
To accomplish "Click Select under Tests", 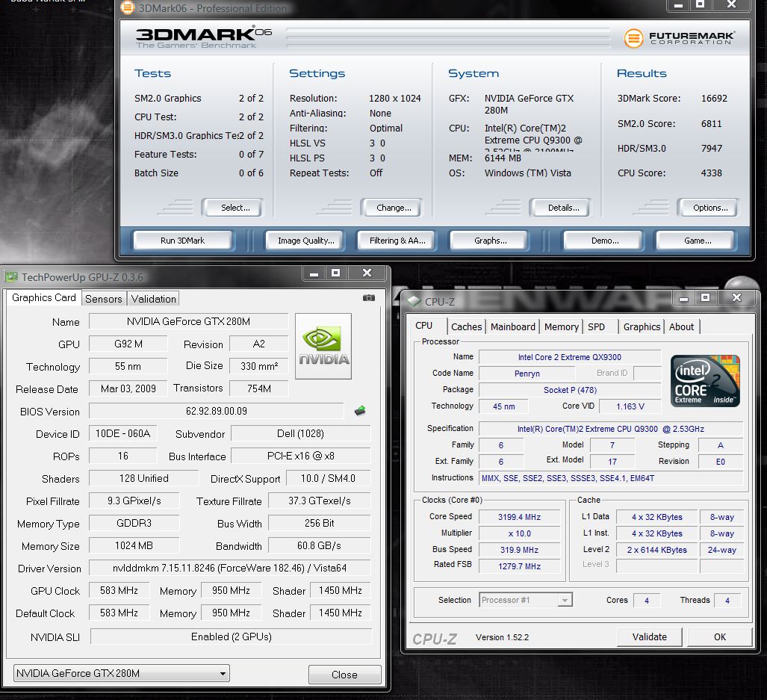I will [233, 208].
